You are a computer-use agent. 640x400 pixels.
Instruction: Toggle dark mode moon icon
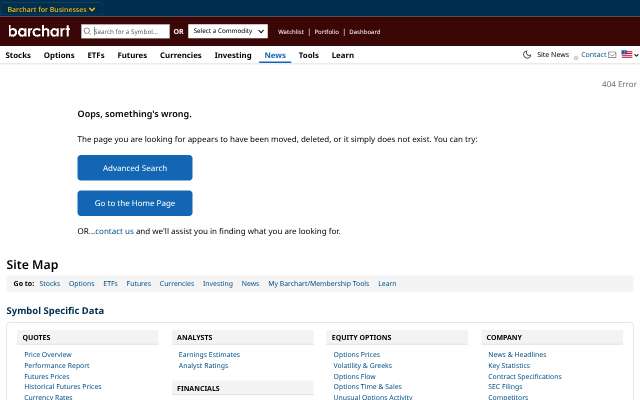(x=527, y=55)
